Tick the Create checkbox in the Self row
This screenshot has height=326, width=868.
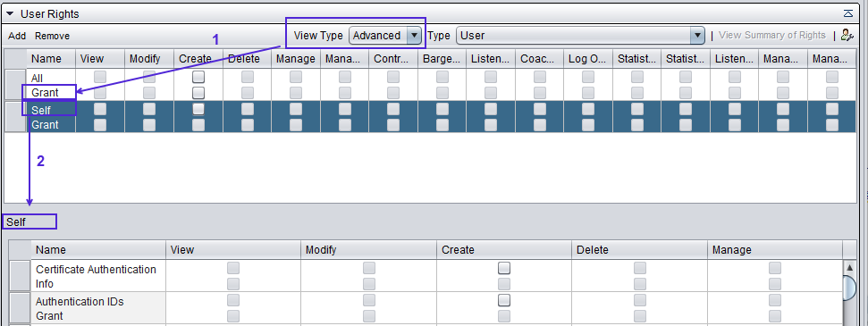pos(198,109)
